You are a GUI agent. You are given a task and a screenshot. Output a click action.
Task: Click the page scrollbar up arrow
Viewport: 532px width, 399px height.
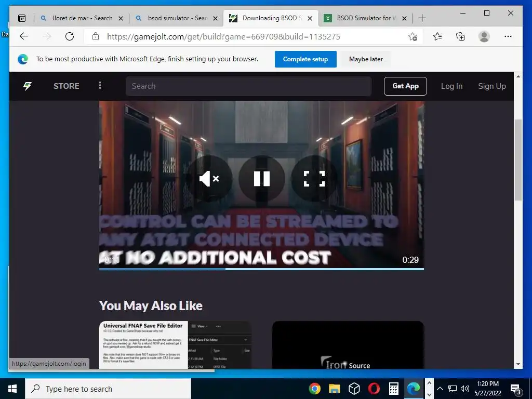[x=518, y=76]
